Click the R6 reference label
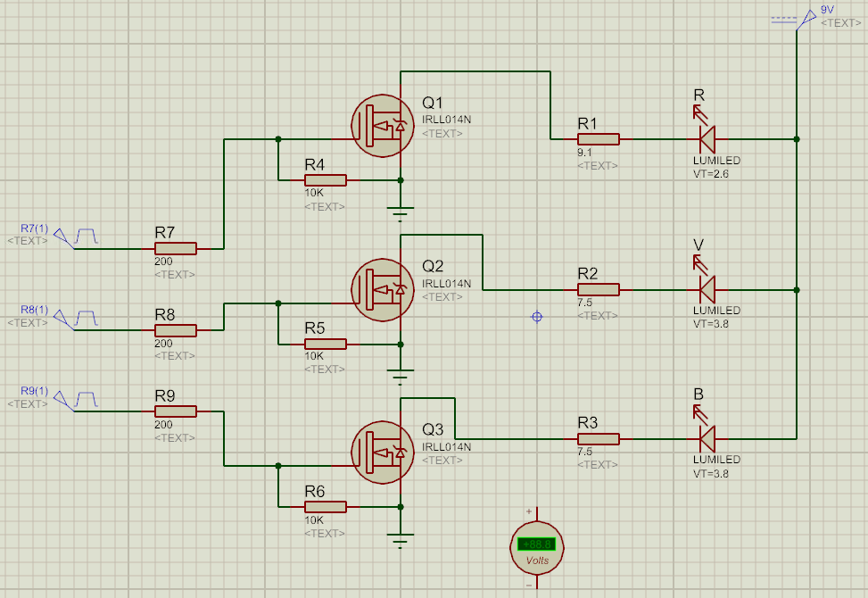Screen dimensions: 868x598 (314, 492)
